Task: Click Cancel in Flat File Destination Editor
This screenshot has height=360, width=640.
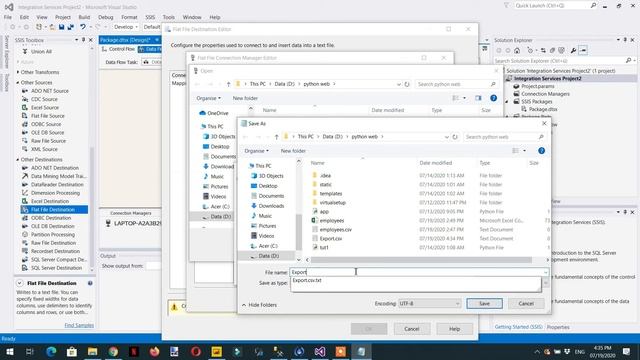Action: [x=411, y=329]
